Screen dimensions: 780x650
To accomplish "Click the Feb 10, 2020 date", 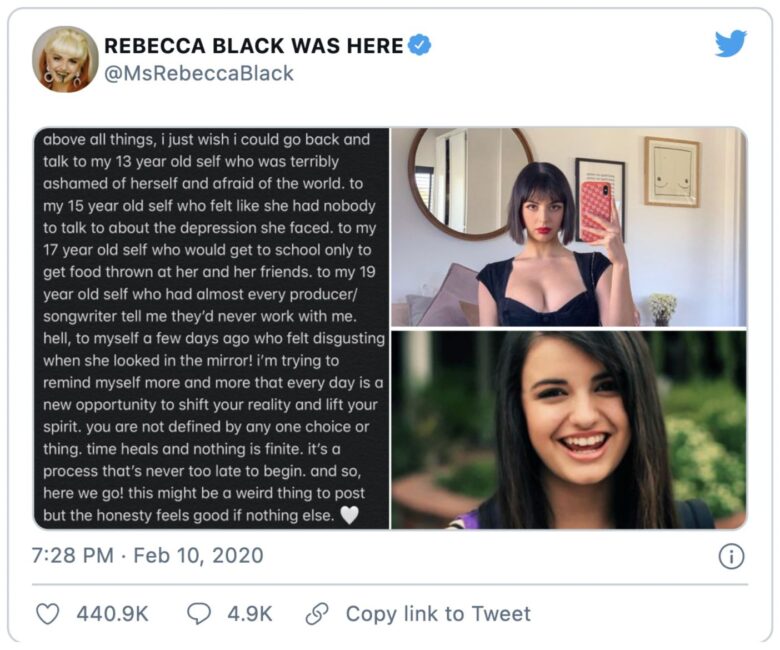I will coord(196,555).
